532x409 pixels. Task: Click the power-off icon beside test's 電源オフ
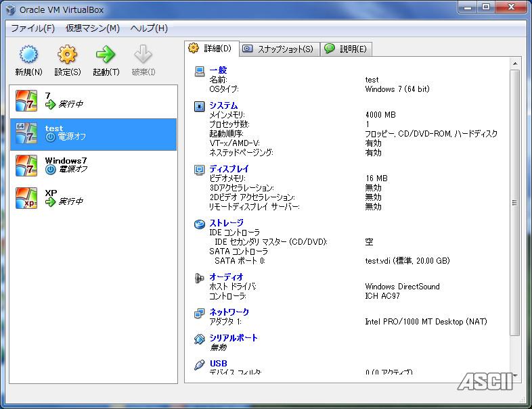51,137
